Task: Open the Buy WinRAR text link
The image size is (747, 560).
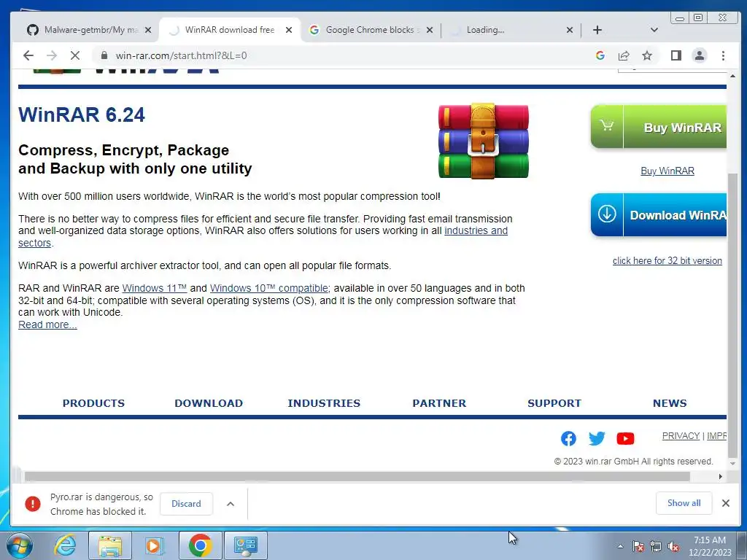Action: click(x=667, y=171)
